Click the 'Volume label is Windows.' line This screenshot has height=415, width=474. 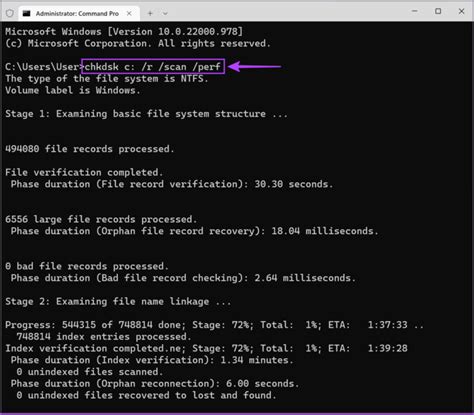(72, 90)
